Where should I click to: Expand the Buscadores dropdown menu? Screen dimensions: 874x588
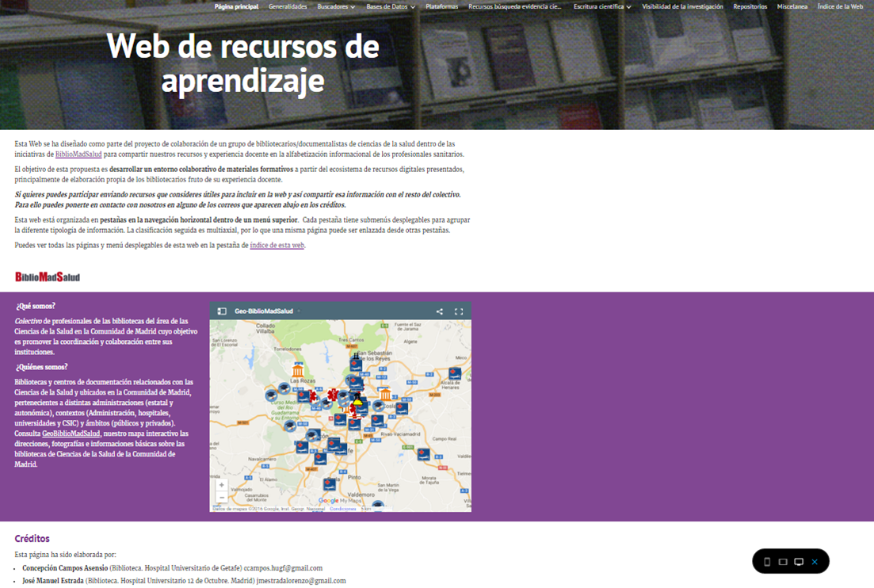[x=336, y=6]
